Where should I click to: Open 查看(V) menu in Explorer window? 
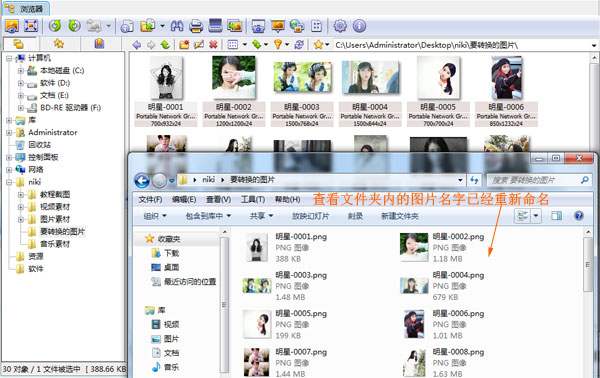[x=218, y=199]
